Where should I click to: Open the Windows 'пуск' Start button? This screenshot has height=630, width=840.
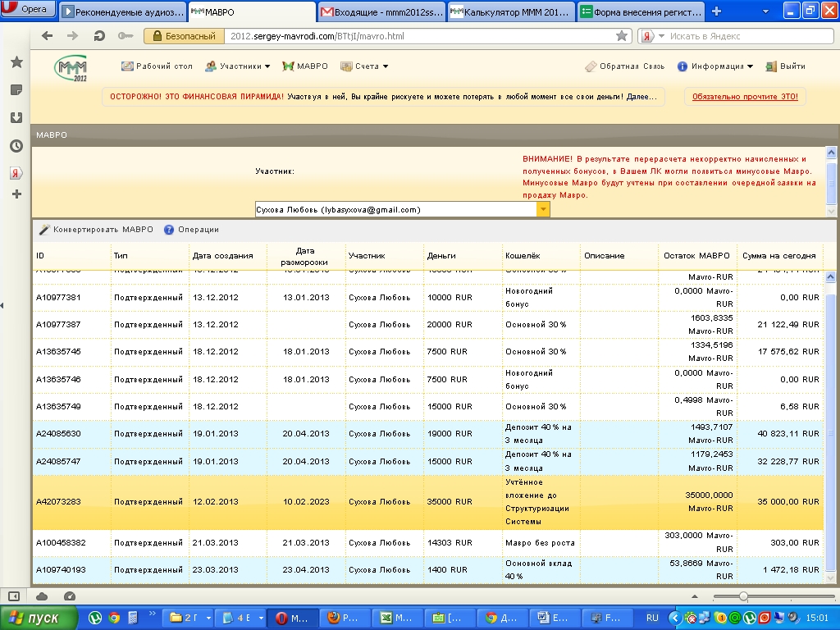click(37, 618)
